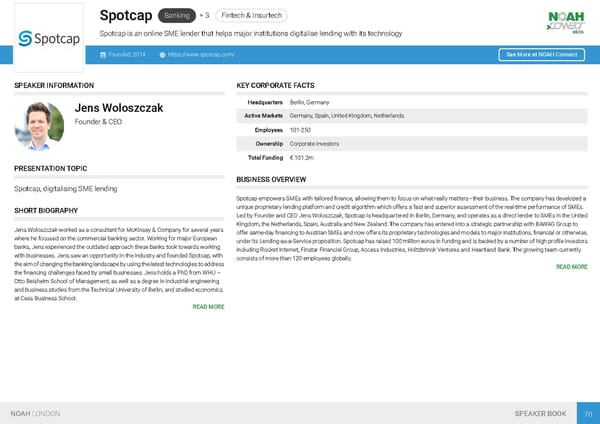Click the Spotcap company title heading

coord(126,16)
